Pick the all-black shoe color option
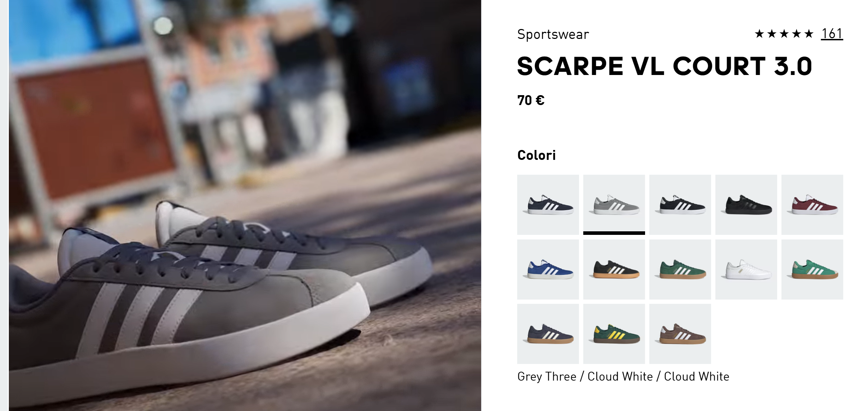The image size is (868, 411). [746, 204]
